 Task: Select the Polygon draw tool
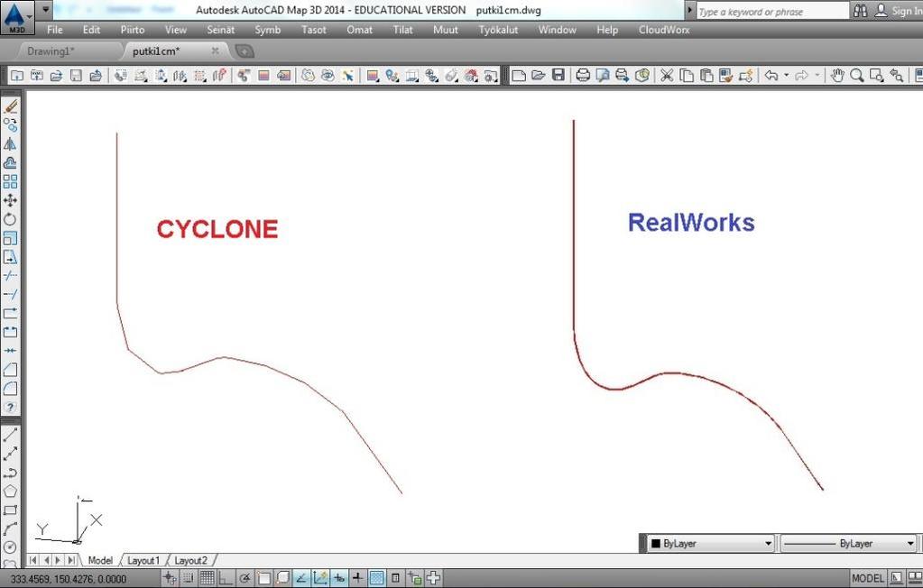(x=10, y=491)
